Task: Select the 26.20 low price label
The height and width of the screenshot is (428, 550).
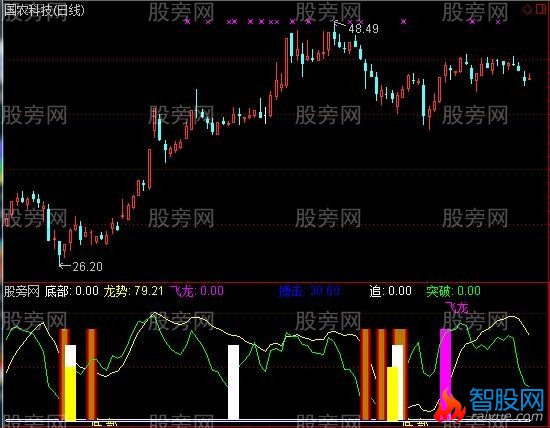Action: tap(87, 267)
